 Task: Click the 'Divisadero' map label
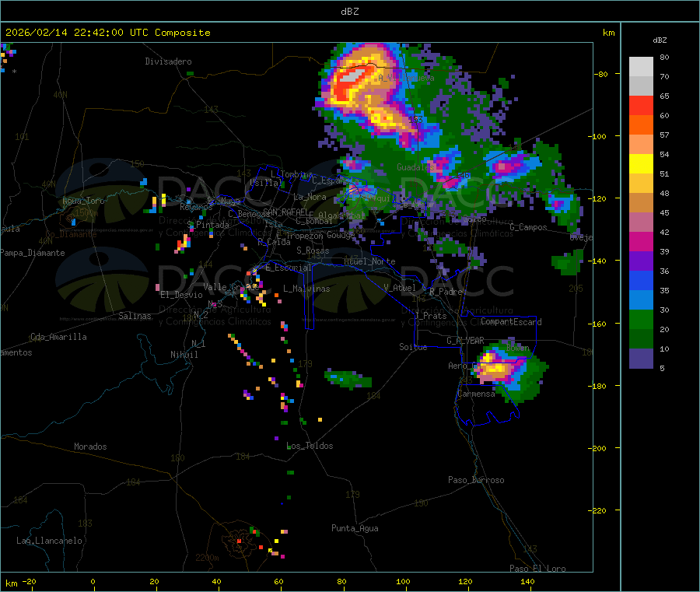168,61
